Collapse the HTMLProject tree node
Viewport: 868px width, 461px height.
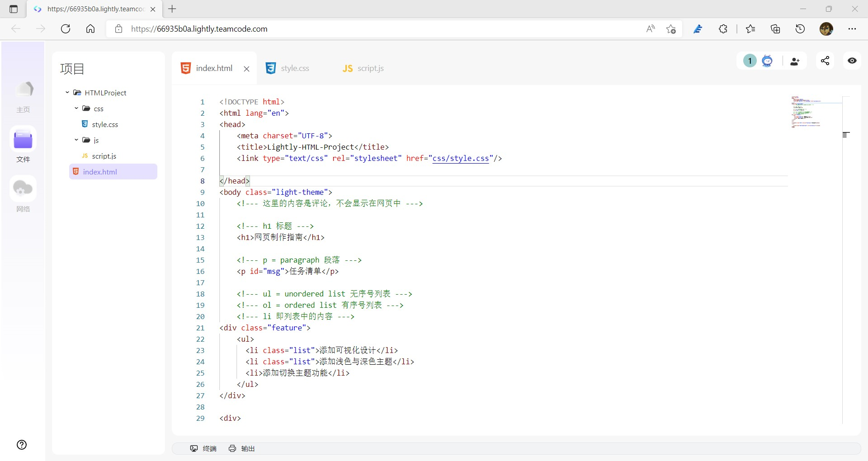66,93
